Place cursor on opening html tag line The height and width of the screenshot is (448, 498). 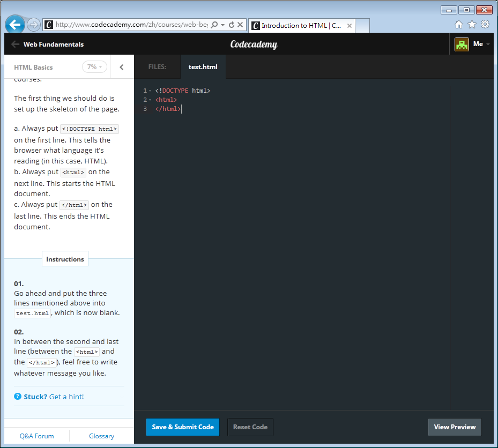coord(166,100)
